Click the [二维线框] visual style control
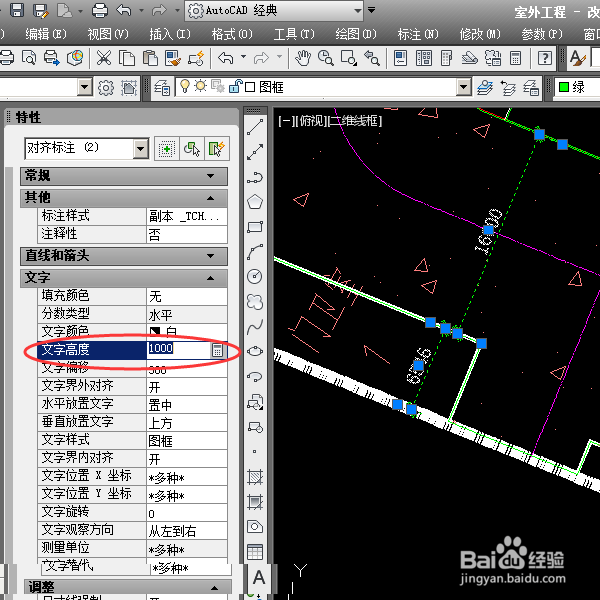600x600 pixels. 355,121
